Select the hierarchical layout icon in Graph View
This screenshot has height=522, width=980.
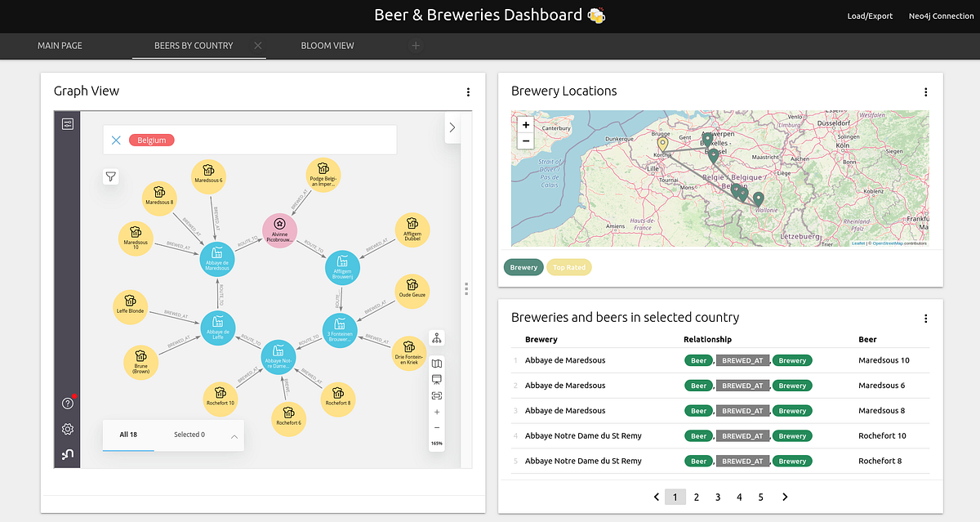[x=437, y=337]
